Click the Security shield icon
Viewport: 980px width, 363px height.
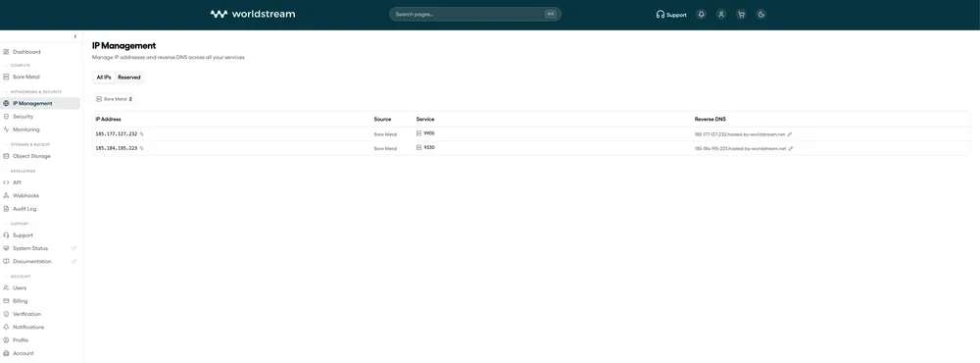[6, 117]
